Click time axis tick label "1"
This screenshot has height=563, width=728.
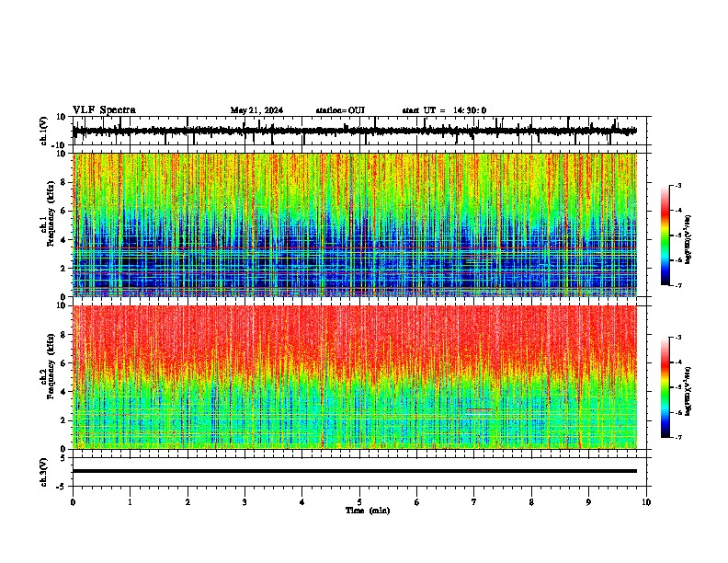pos(130,502)
